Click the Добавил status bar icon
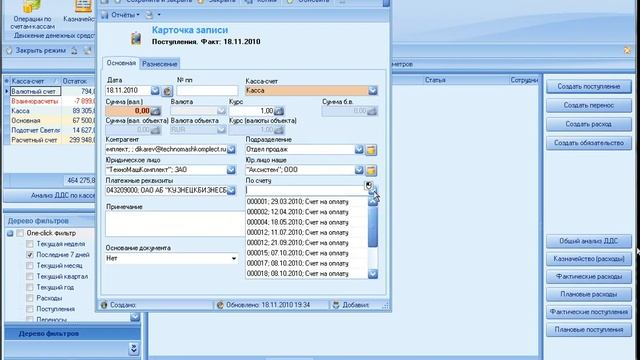The height and width of the screenshot is (360, 640). [336, 305]
